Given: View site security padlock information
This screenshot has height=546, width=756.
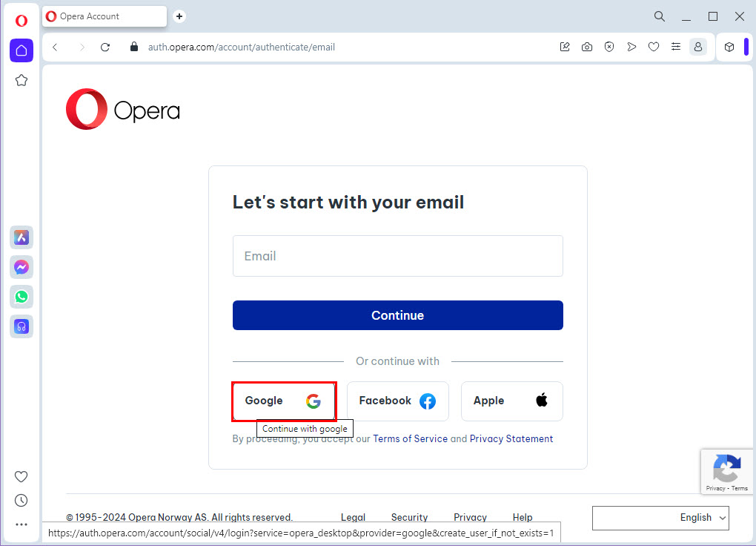Looking at the screenshot, I should pos(134,47).
